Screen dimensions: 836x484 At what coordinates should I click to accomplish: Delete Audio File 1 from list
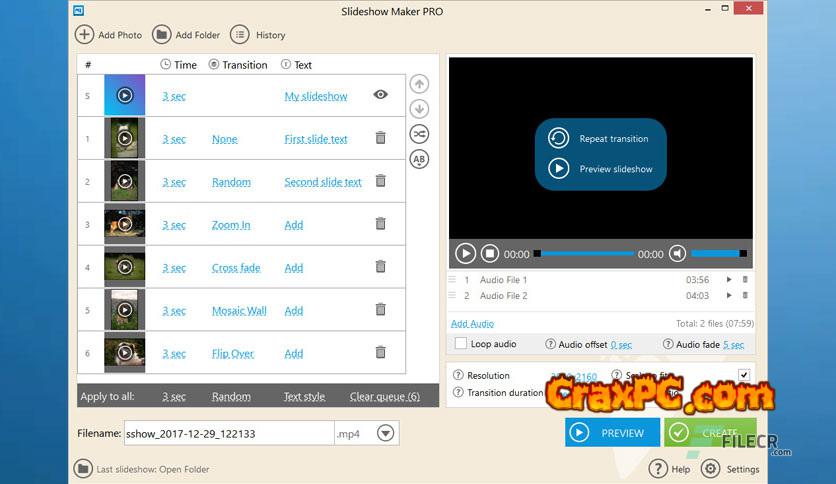coord(745,279)
